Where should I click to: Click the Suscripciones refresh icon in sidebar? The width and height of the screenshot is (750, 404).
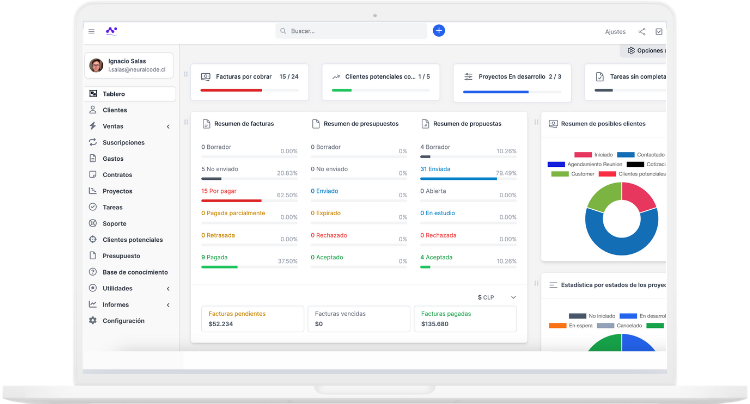point(93,142)
